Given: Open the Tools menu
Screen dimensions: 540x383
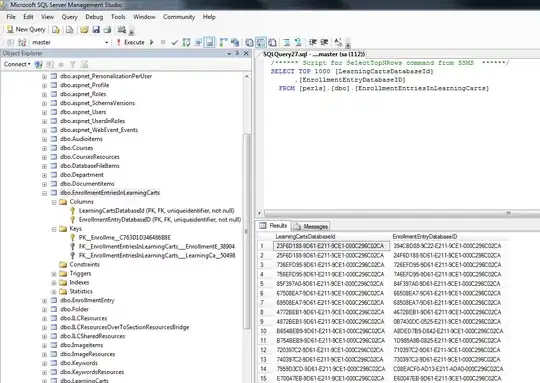Looking at the screenshot, I should [118, 17].
